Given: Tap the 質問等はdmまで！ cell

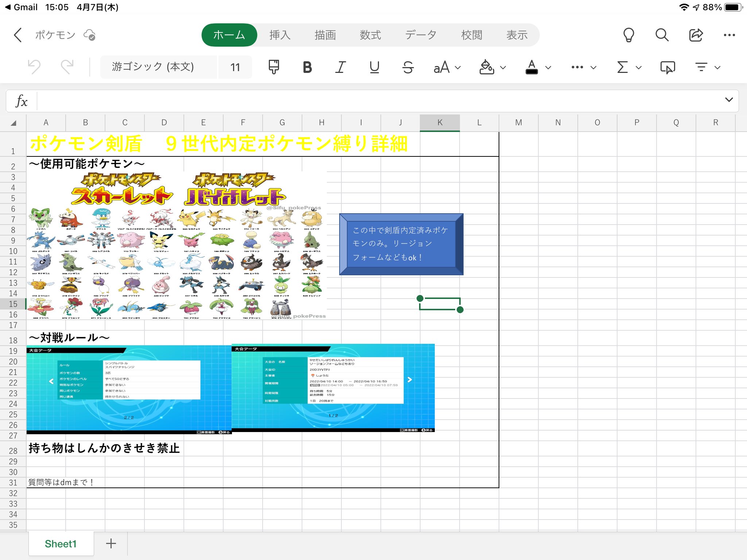Looking at the screenshot, I should coord(61,482).
